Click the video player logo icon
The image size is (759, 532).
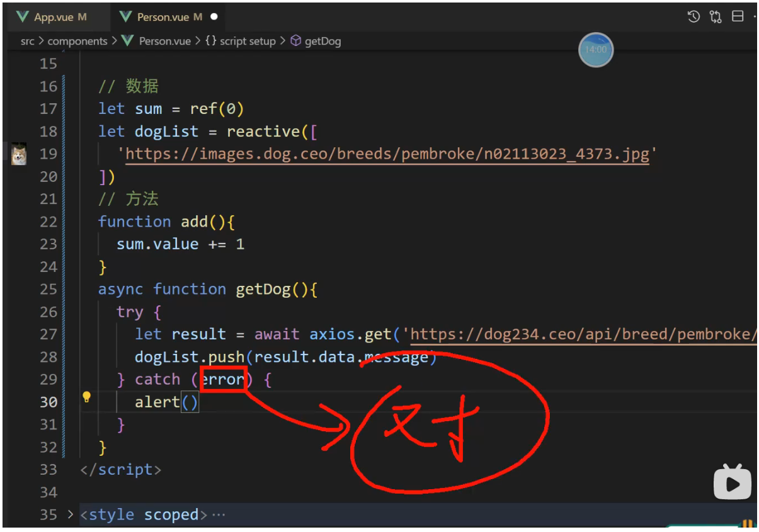click(x=732, y=482)
